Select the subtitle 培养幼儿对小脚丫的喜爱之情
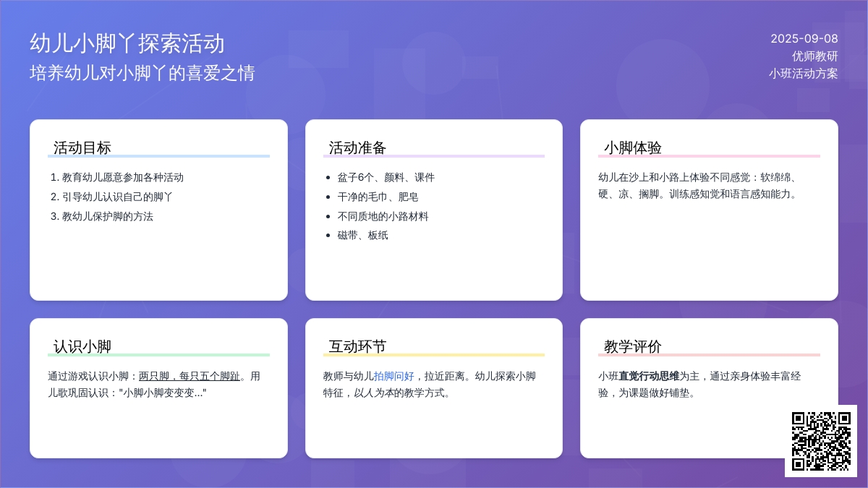 point(142,73)
